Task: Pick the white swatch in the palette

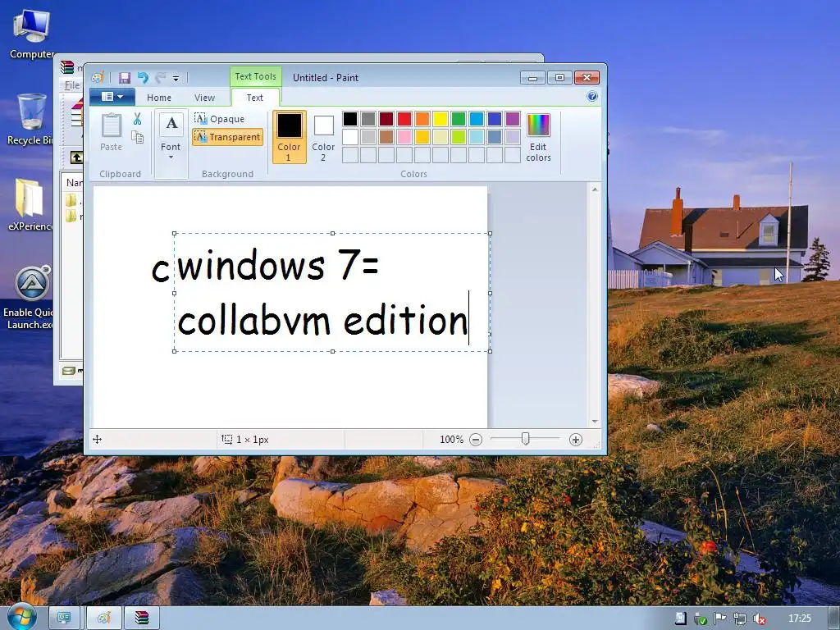Action: [350, 137]
